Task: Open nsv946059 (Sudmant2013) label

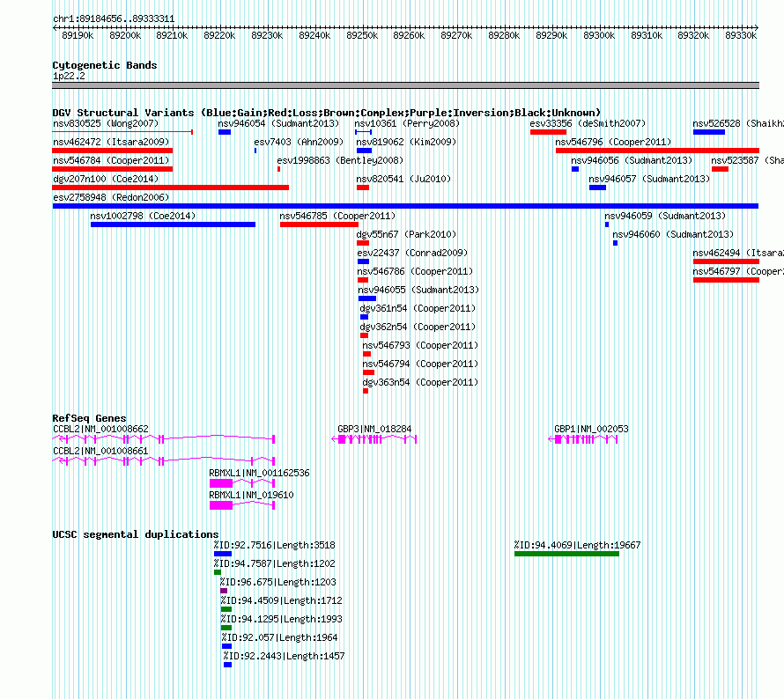Action: 665,216
